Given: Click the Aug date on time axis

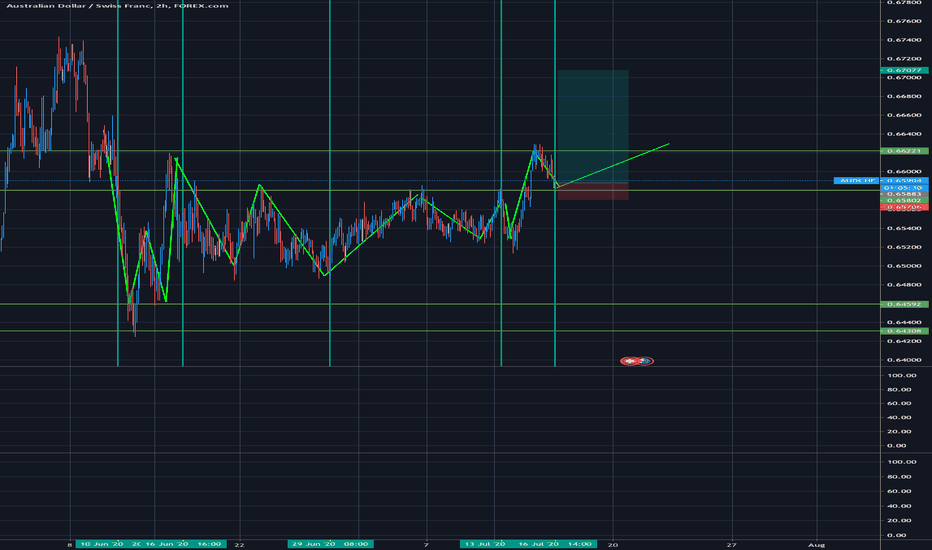Looking at the screenshot, I should tap(817, 545).
